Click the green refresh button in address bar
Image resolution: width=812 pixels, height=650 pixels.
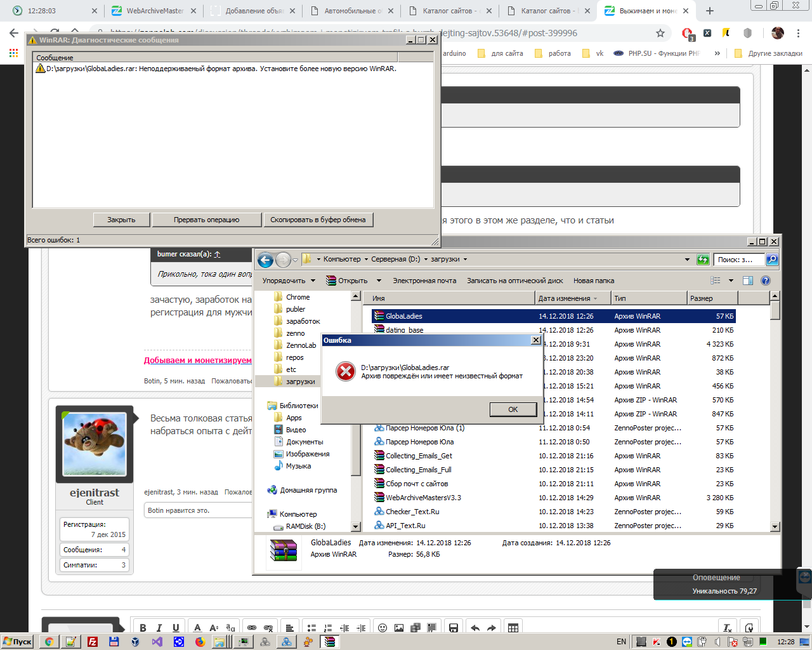(x=703, y=260)
